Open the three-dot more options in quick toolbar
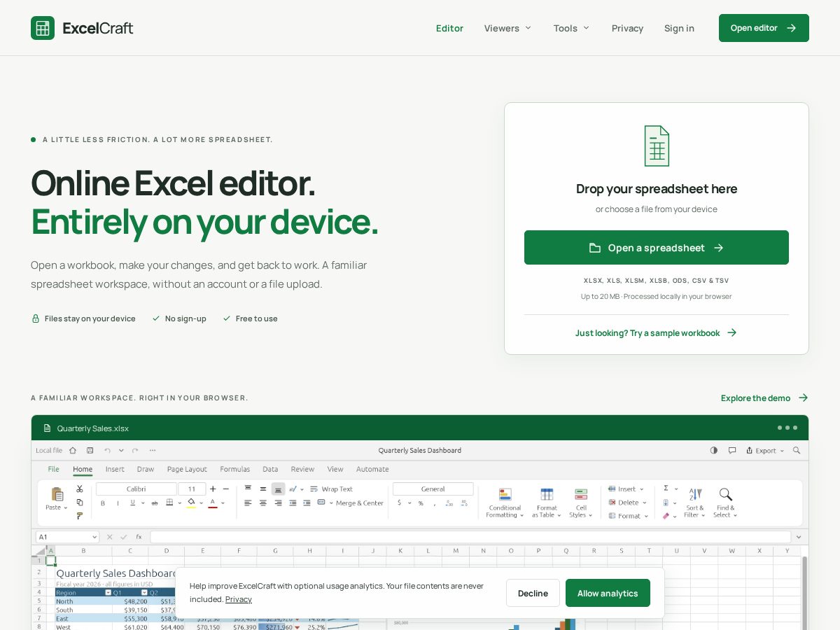Screen dimensions: 840x630 coord(153,450)
